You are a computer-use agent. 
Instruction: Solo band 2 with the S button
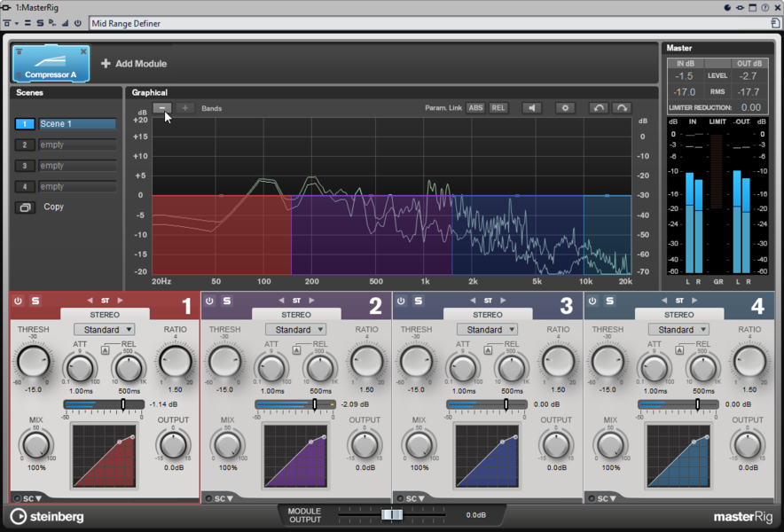coord(226,301)
